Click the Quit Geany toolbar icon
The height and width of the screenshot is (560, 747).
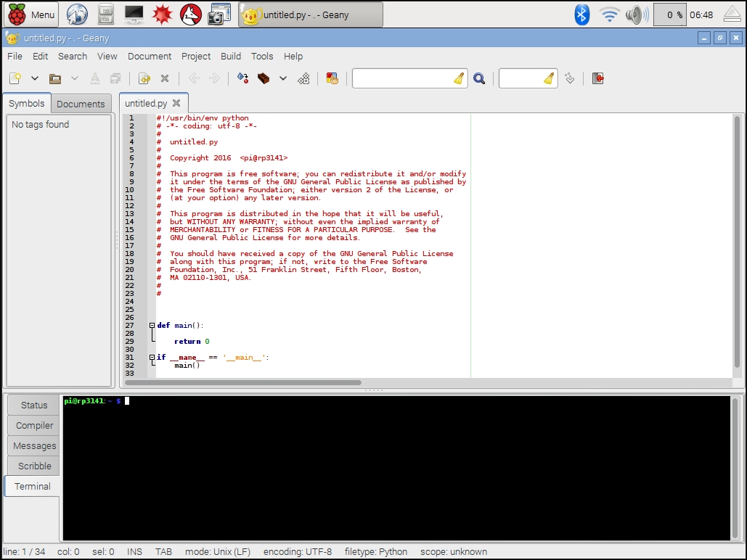(597, 78)
